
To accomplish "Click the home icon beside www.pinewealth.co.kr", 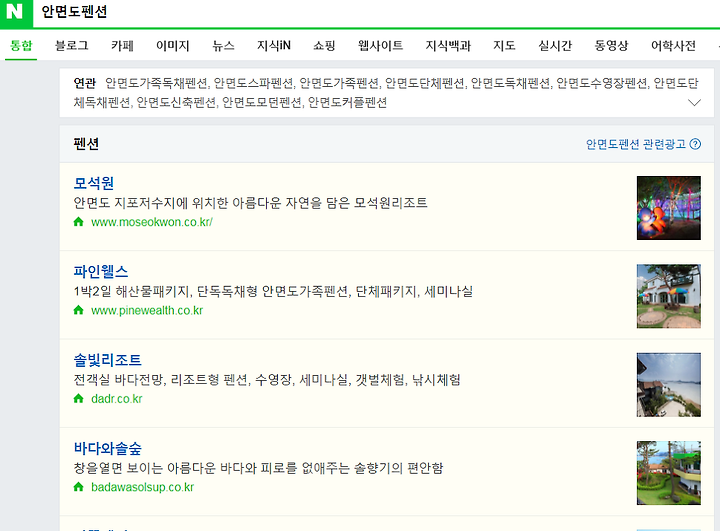I will (79, 310).
